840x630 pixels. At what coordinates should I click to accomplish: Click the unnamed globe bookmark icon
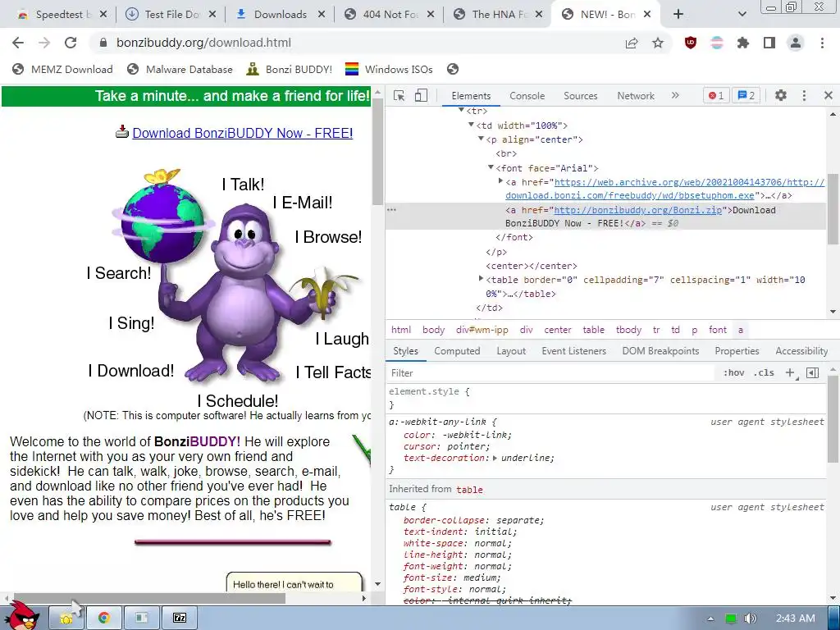coord(453,69)
